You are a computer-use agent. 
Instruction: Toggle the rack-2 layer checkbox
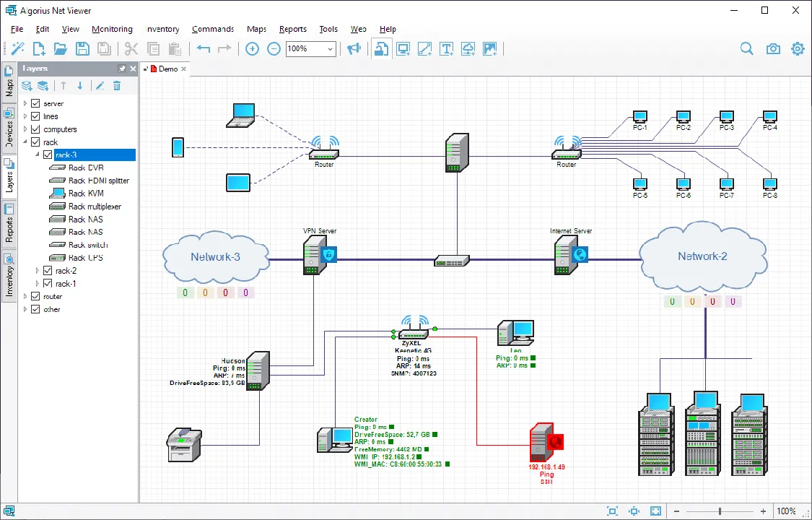point(48,270)
